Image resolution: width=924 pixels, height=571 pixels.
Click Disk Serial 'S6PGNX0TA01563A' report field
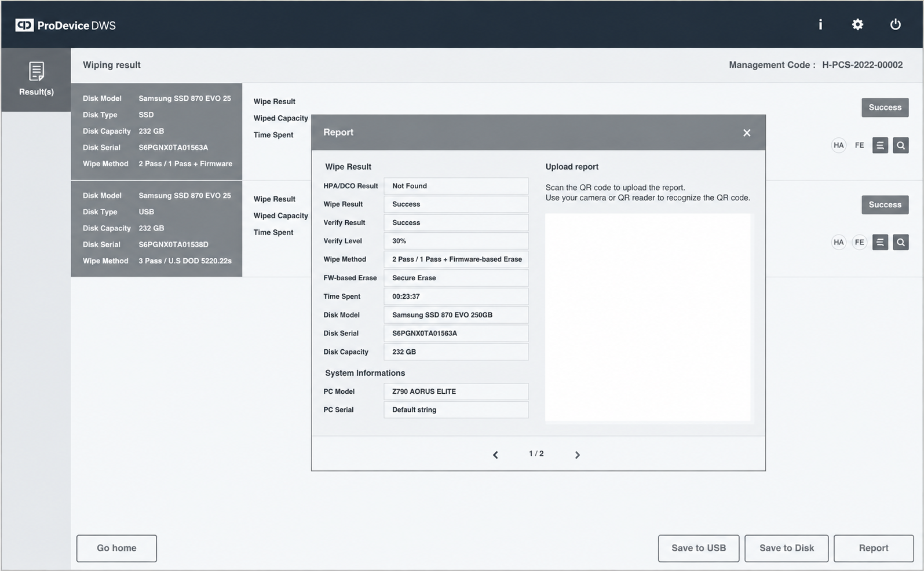coord(456,334)
